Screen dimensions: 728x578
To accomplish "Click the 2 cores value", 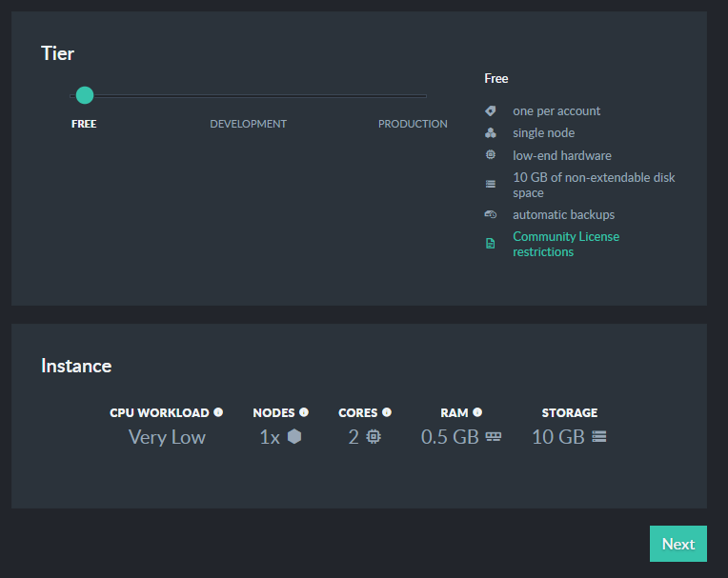I will [354, 437].
